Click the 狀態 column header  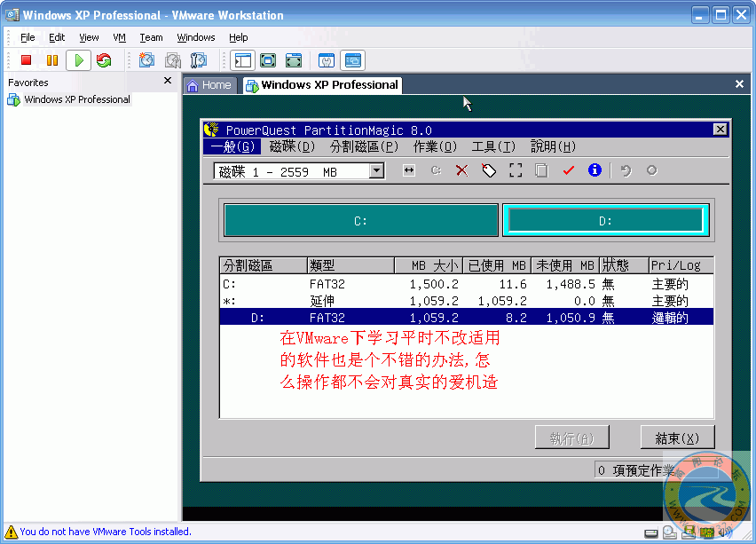pyautogui.click(x=624, y=265)
